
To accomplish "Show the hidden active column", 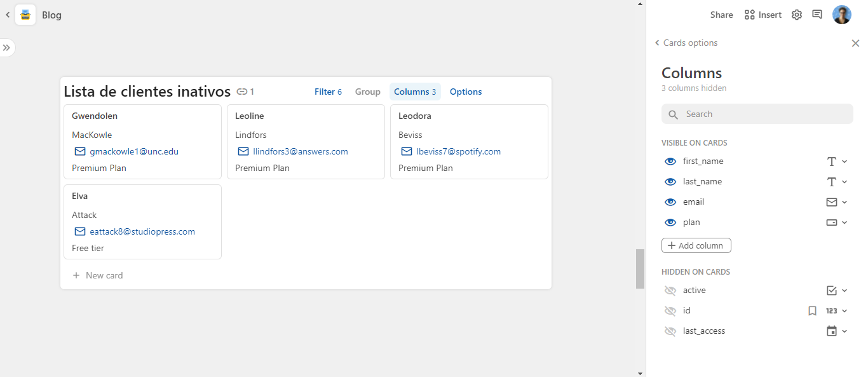I will coord(670,291).
